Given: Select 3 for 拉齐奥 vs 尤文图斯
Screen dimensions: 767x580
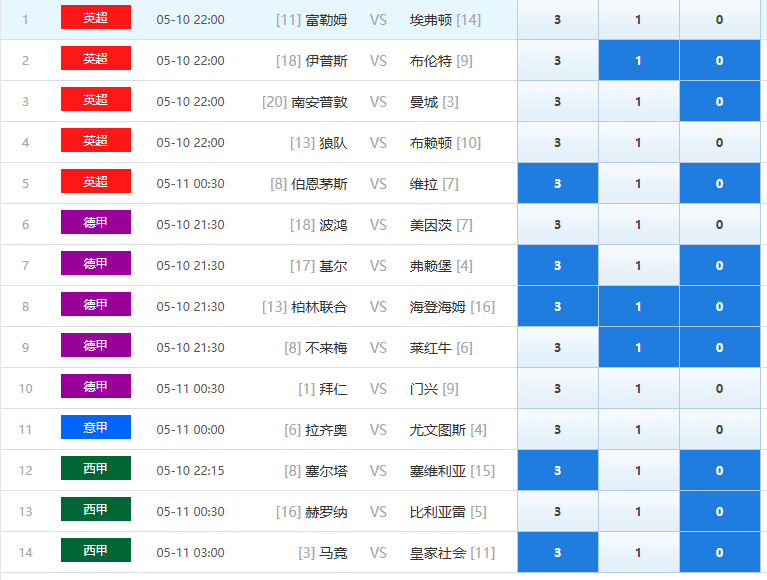Looking at the screenshot, I should [x=558, y=429].
